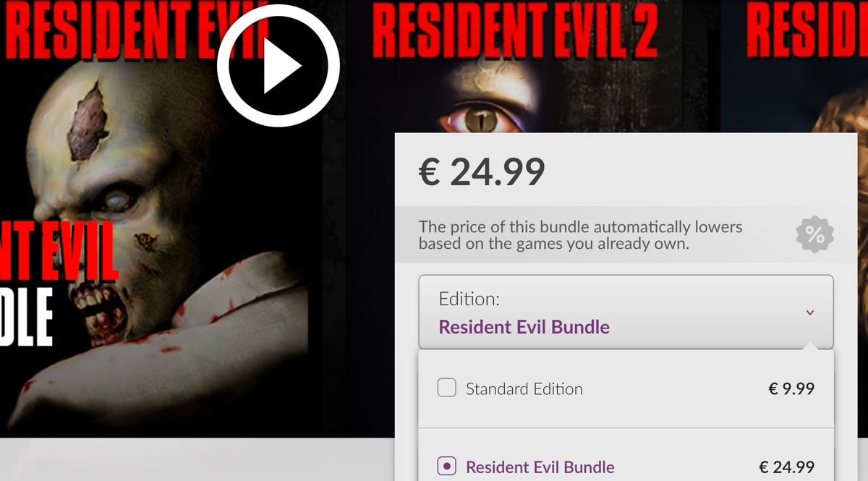The height and width of the screenshot is (481, 868).
Task: Click the purple selected edition name in dropdown
Action: pyautogui.click(x=524, y=327)
